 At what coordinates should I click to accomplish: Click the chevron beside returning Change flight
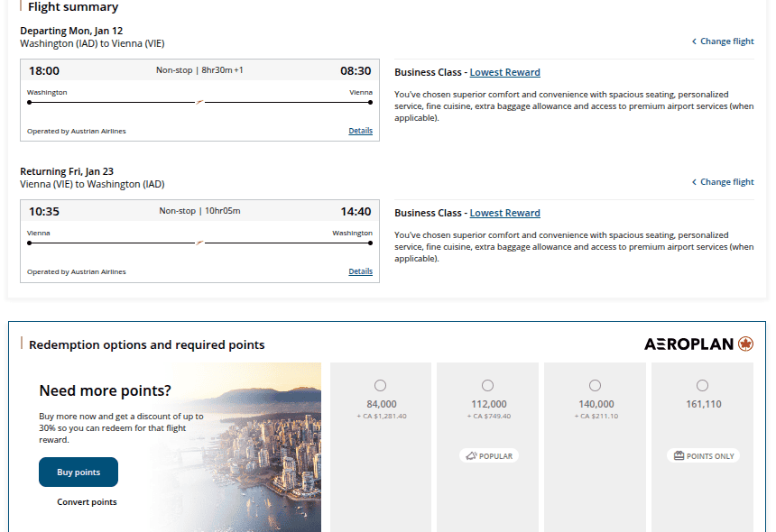coord(694,182)
